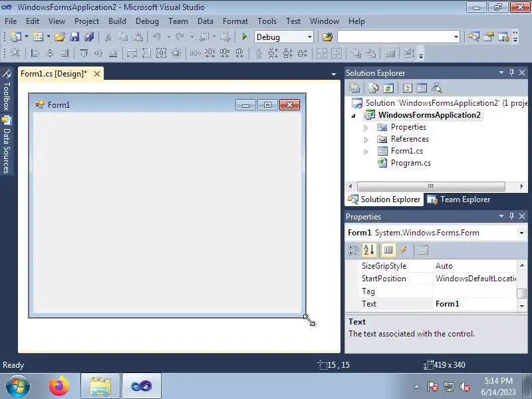Open the Debug configuration dropdown
Screen dimensions: 532x399
309,37
